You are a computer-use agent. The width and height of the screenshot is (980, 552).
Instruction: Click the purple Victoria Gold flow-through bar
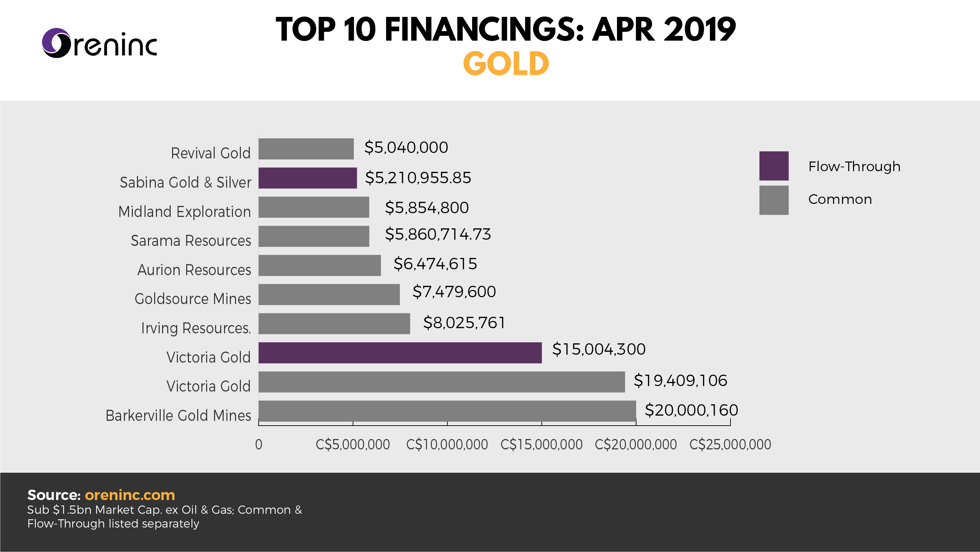[x=400, y=353]
